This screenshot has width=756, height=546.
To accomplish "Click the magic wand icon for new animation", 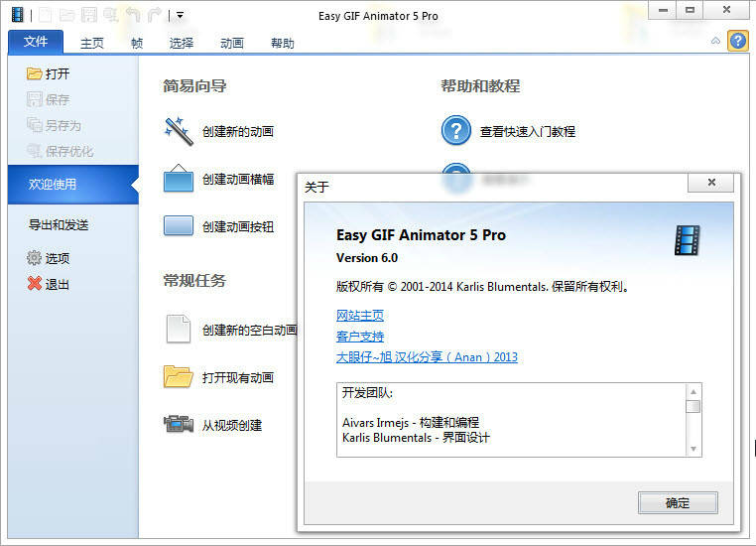I will pyautogui.click(x=179, y=131).
